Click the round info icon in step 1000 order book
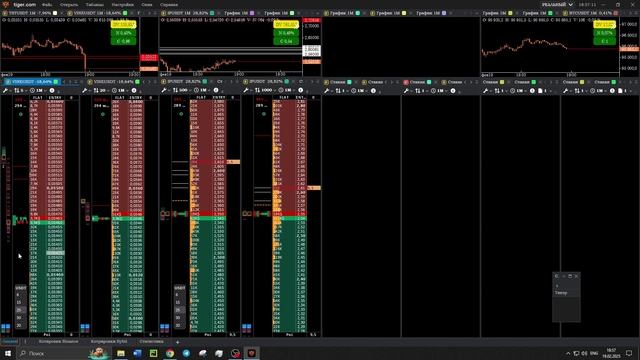Image resolution: width=640 pixels, height=360 pixels. point(301,90)
